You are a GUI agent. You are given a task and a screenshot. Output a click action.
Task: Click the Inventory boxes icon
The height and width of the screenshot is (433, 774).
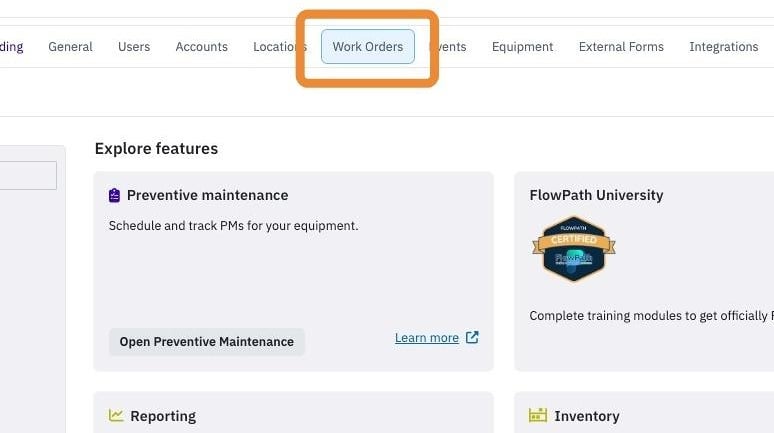[x=538, y=415]
